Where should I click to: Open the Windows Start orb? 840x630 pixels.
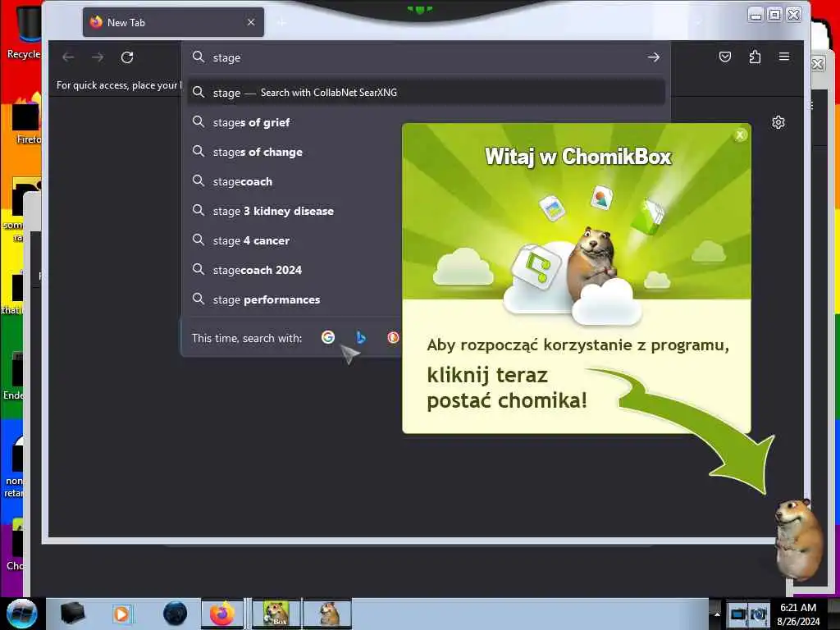click(21, 614)
